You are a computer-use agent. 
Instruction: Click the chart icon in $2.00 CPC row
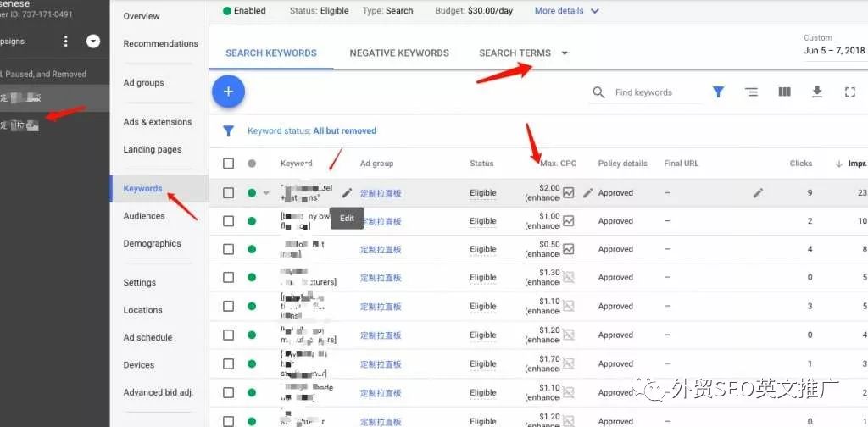click(568, 192)
